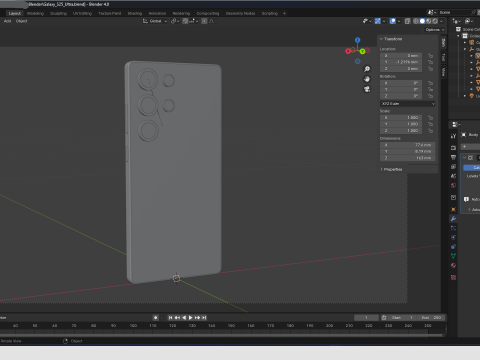Open the orange Object properties tab
Image resolution: width=480 pixels, height=360 pixels.
pyautogui.click(x=453, y=209)
